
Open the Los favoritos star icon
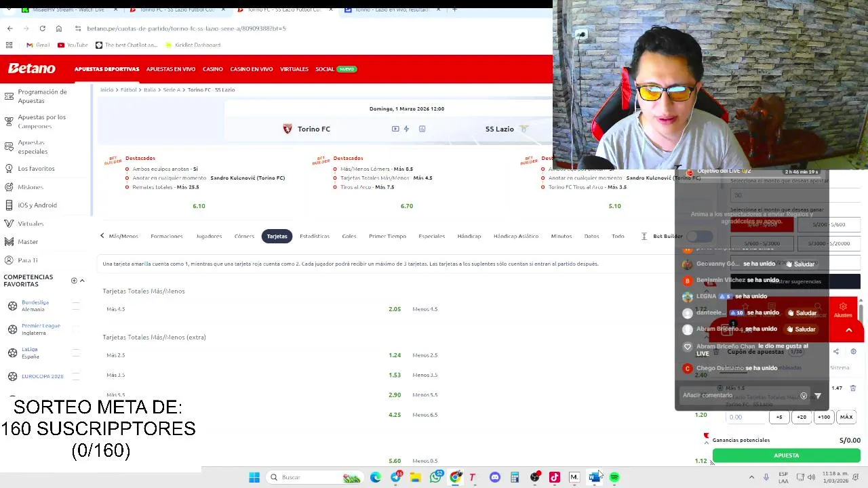(9, 168)
